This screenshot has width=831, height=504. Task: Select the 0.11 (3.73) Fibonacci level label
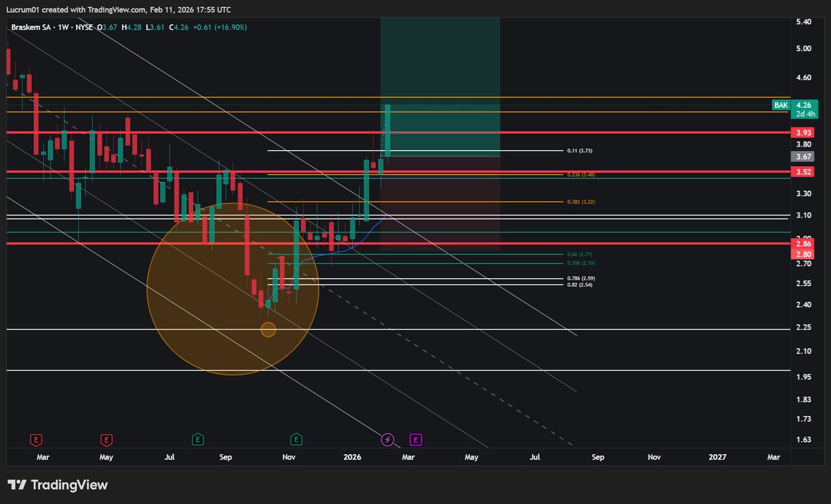[580, 150]
